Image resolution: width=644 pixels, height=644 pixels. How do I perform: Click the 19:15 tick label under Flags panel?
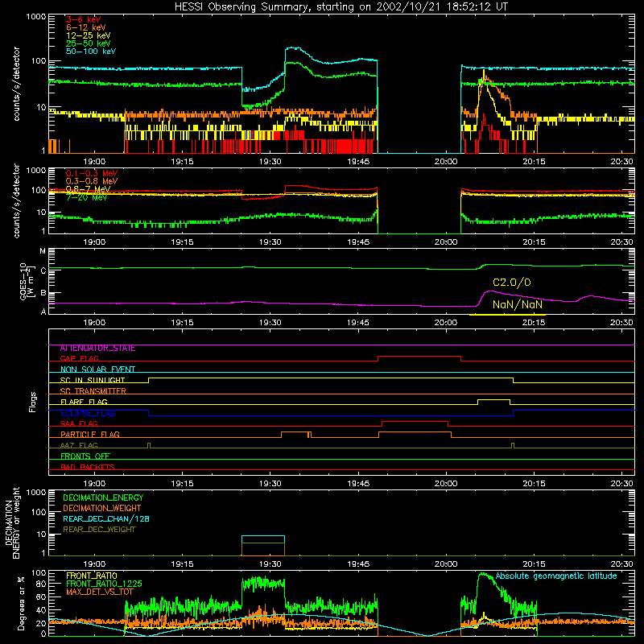(183, 484)
